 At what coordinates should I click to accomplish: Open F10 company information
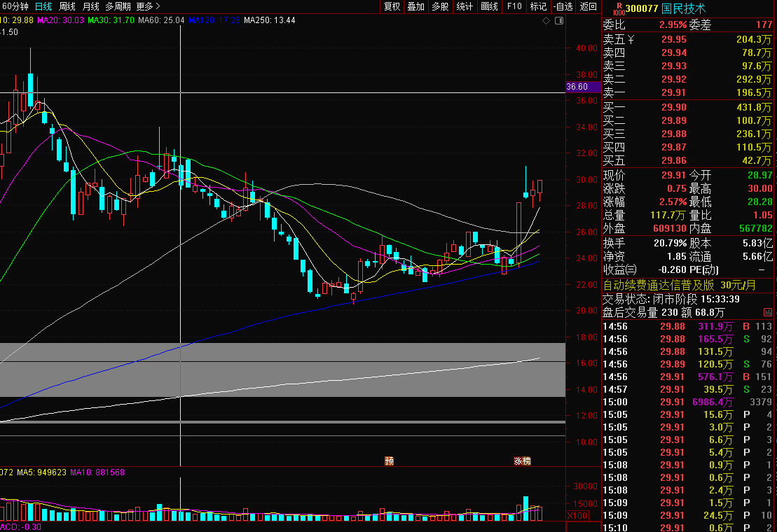click(x=514, y=6)
